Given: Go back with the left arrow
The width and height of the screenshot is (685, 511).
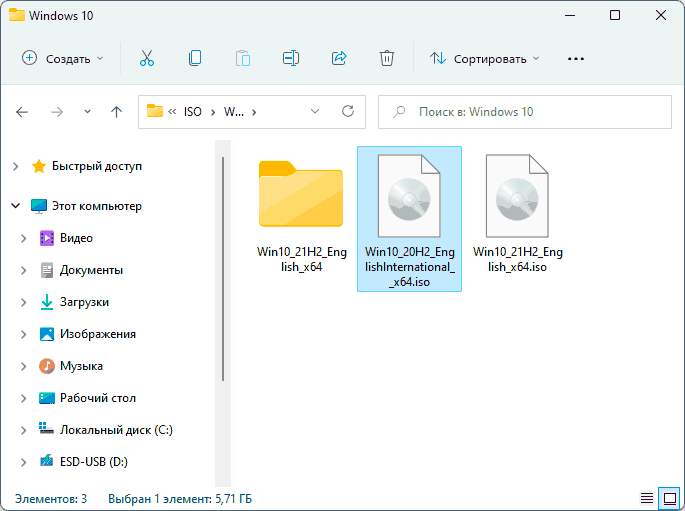Looking at the screenshot, I should click(x=22, y=112).
